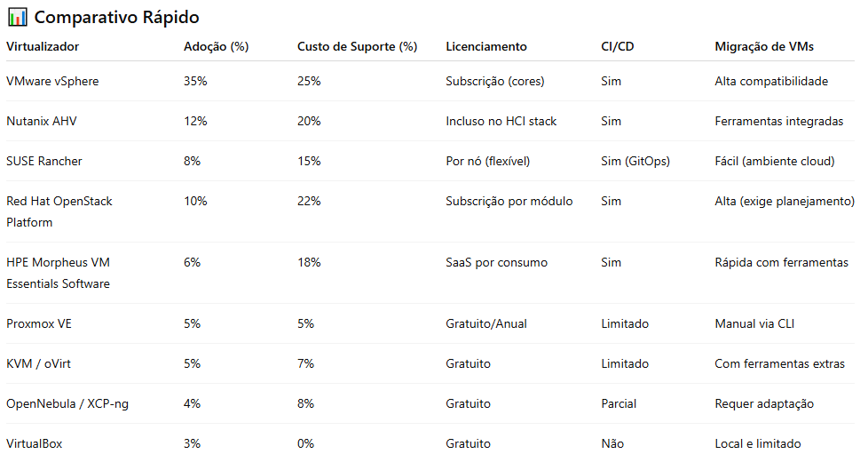This screenshot has width=868, height=462.
Task: Click the Migração de VMs header
Action: click(x=764, y=46)
